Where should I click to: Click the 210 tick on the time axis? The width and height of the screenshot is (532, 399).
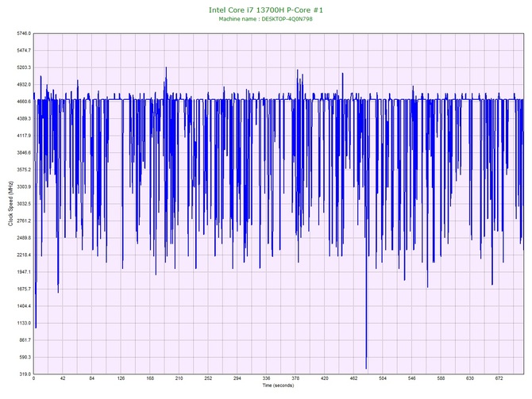tap(179, 378)
